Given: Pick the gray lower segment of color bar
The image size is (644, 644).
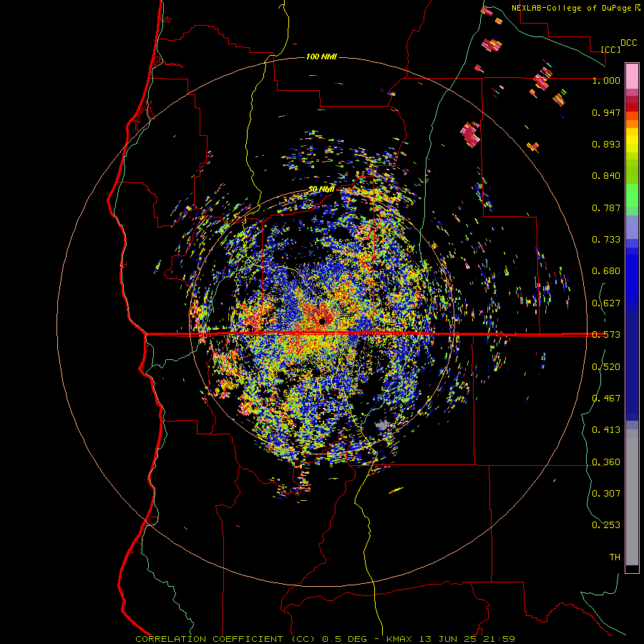Looking at the screenshot, I should tap(632, 497).
